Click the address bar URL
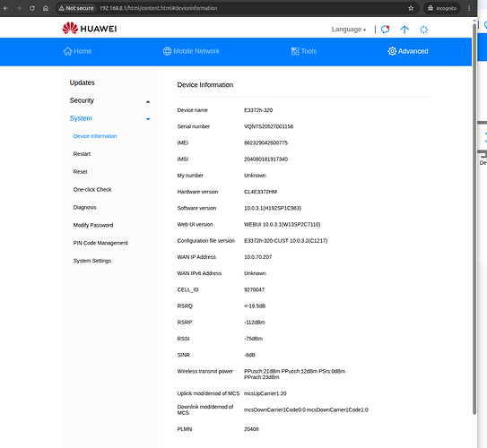The width and height of the screenshot is (487, 448). pyautogui.click(x=159, y=8)
